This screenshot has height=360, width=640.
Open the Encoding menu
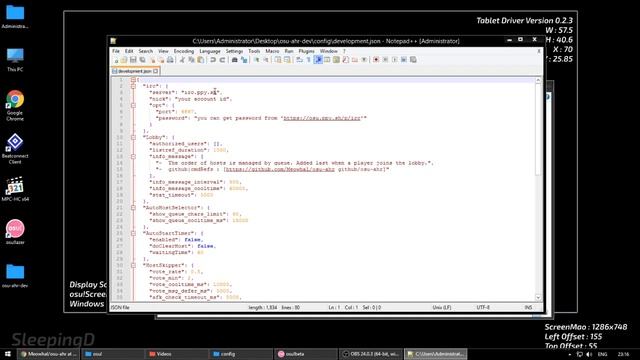(x=184, y=51)
